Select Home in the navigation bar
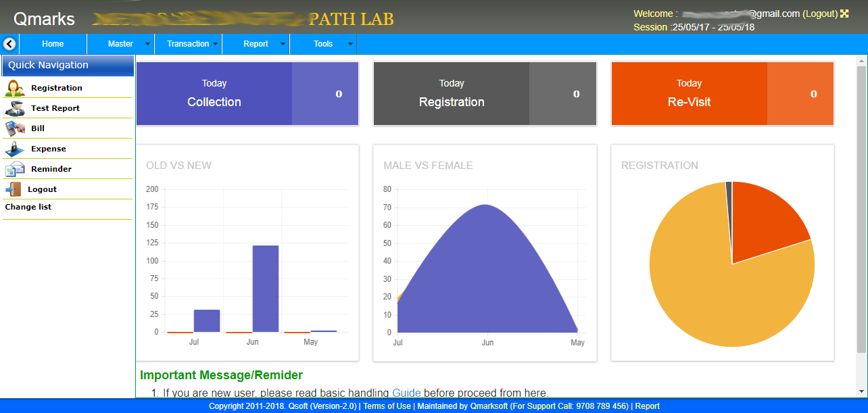868x413 pixels. (53, 43)
